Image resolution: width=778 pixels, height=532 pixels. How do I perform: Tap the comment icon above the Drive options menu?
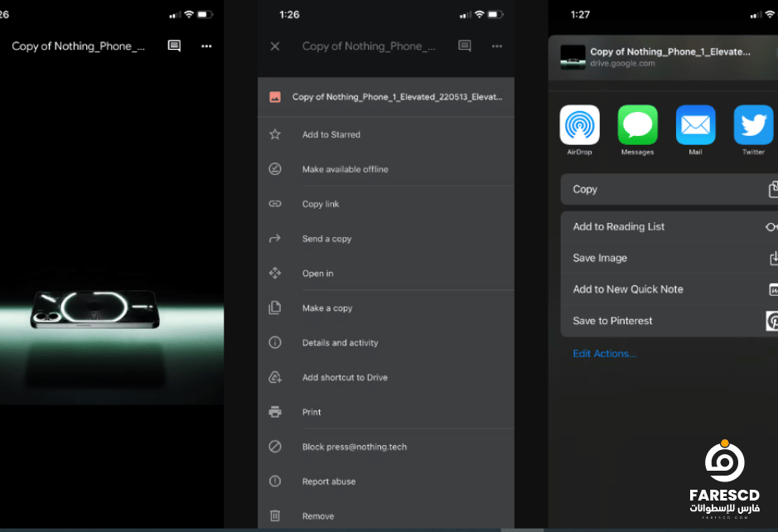pyautogui.click(x=465, y=46)
